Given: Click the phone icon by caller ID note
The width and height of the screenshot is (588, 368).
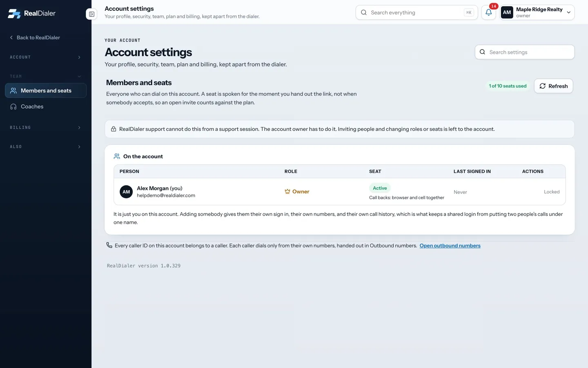Looking at the screenshot, I should (x=109, y=245).
